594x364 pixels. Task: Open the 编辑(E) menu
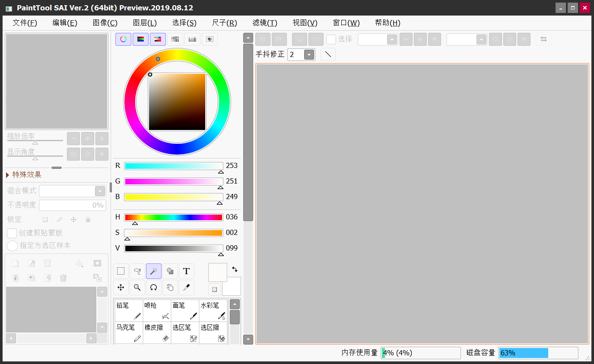pyautogui.click(x=65, y=23)
